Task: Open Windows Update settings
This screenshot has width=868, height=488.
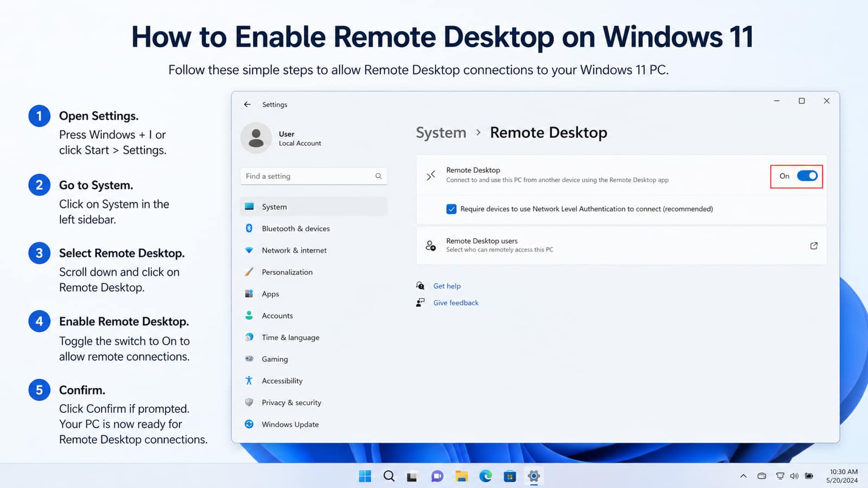Action: tap(314, 424)
